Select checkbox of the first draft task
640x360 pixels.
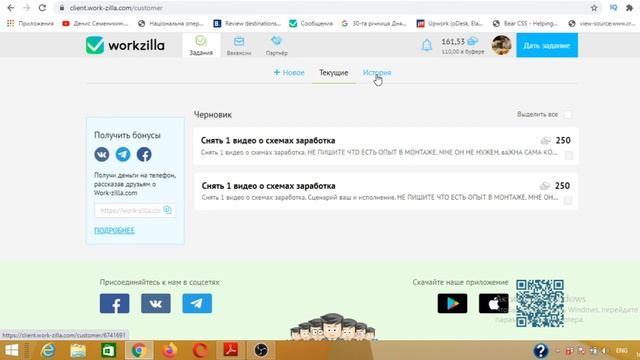tap(569, 155)
